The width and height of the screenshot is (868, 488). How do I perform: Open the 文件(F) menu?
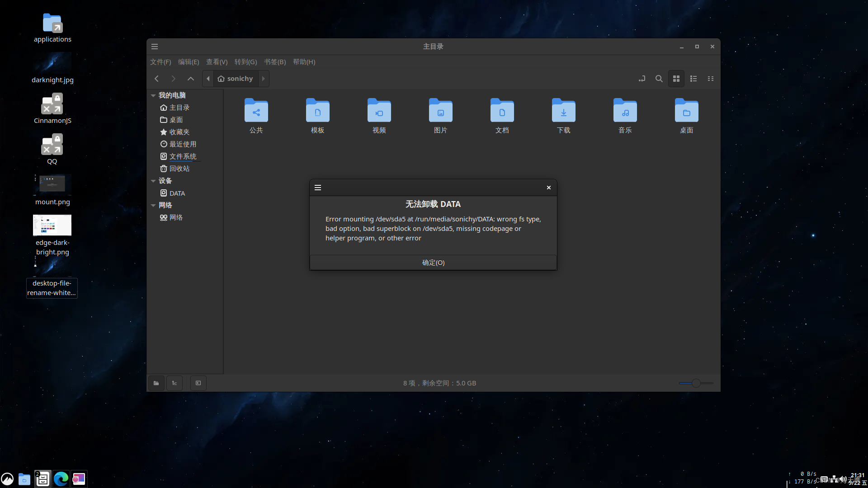click(x=160, y=62)
